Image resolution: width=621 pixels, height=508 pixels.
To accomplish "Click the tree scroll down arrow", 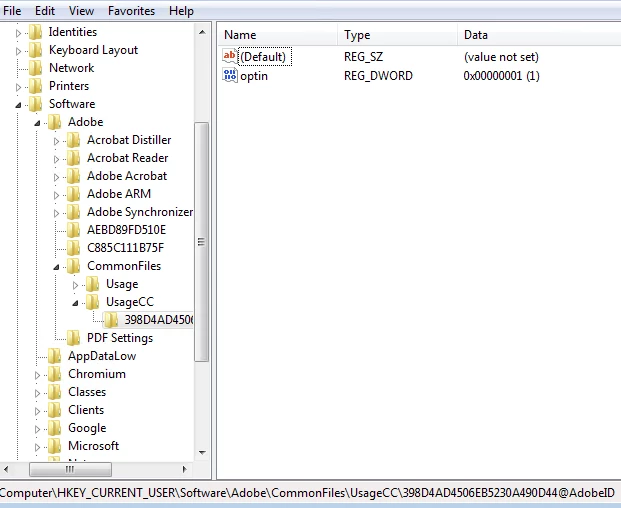I will (202, 453).
